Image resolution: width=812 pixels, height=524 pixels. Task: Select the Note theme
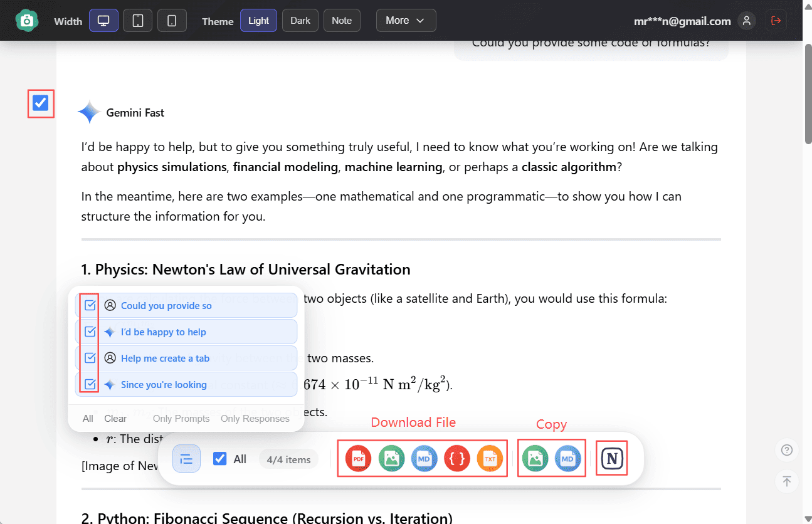[x=342, y=21]
